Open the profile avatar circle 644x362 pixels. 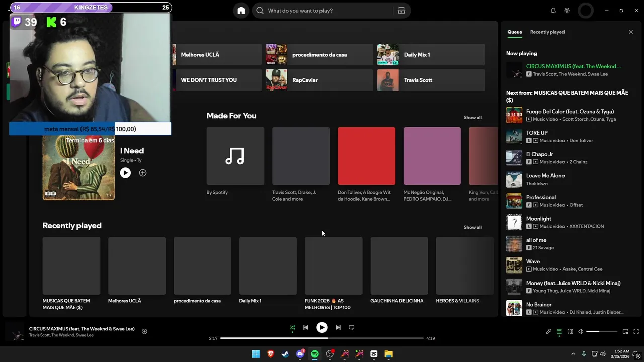[x=586, y=11]
